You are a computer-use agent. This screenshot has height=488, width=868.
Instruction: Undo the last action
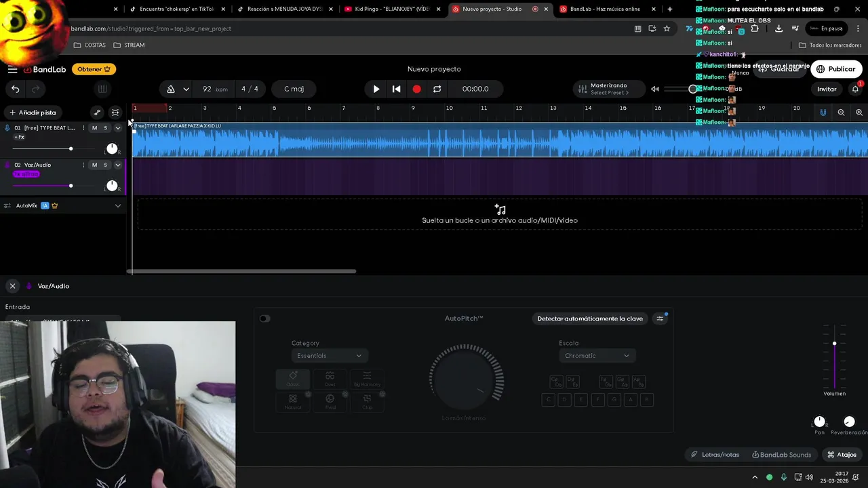point(15,89)
